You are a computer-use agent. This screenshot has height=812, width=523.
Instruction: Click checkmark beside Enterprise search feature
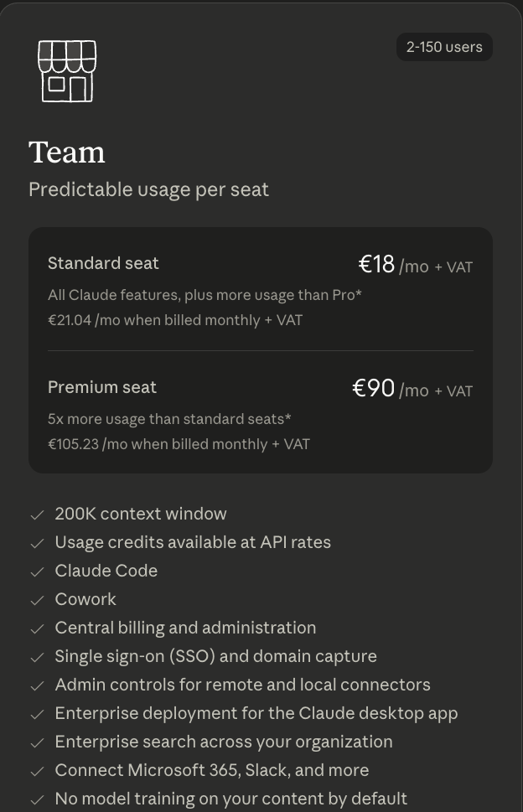[x=37, y=742]
